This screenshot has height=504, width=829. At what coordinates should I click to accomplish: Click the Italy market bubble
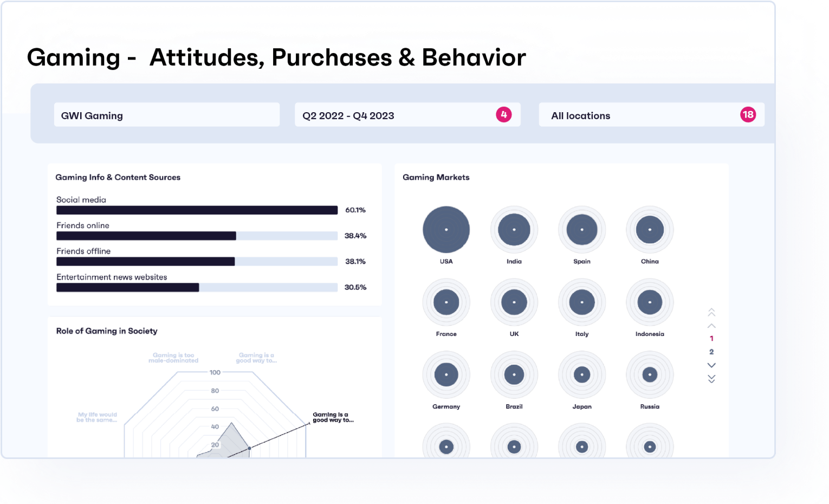coord(581,302)
